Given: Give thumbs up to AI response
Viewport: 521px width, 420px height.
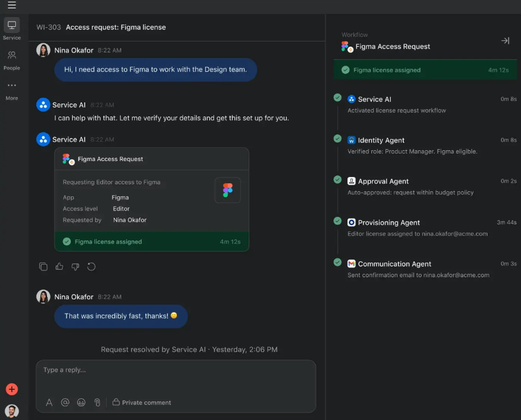Looking at the screenshot, I should (59, 266).
